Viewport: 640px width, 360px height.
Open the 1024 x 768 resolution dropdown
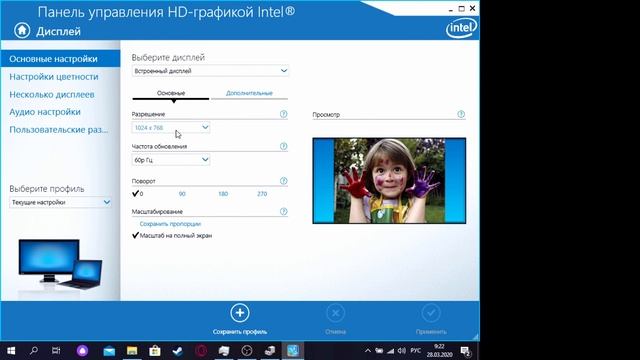point(171,127)
